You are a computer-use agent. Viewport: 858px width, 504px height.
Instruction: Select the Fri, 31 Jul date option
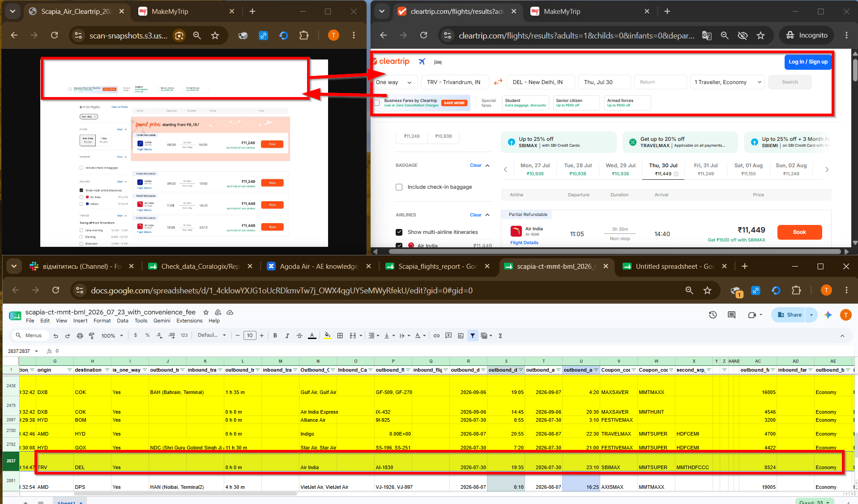tap(706, 169)
